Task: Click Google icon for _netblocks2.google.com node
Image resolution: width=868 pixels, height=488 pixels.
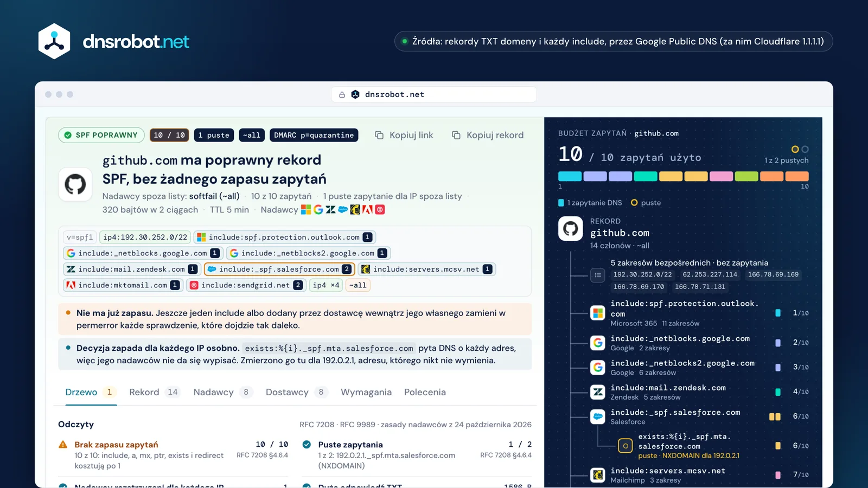Action: click(598, 367)
